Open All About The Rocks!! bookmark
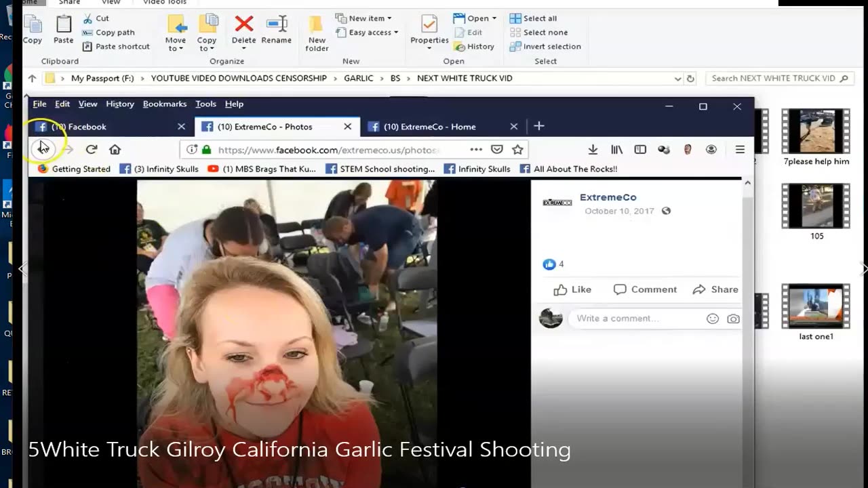The height and width of the screenshot is (488, 868). (568, 169)
